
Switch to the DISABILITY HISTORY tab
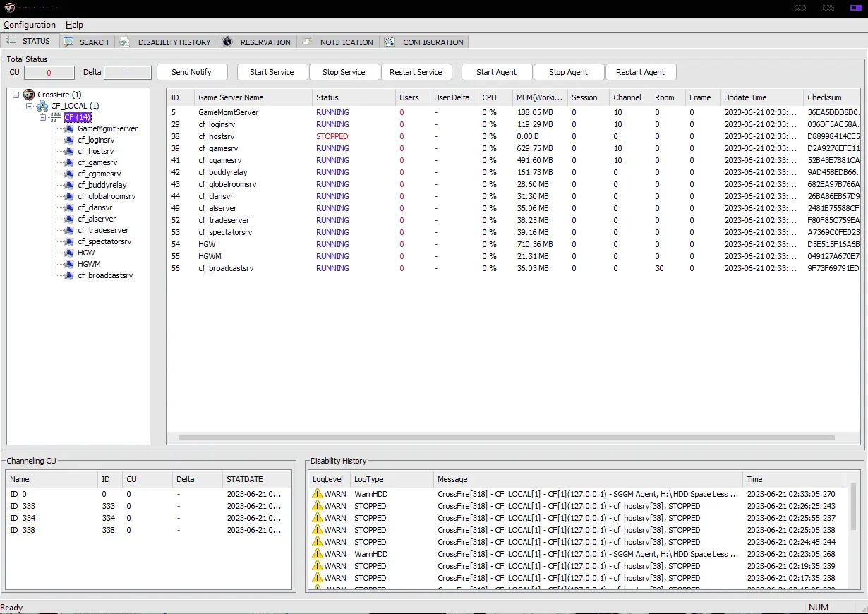tap(167, 42)
